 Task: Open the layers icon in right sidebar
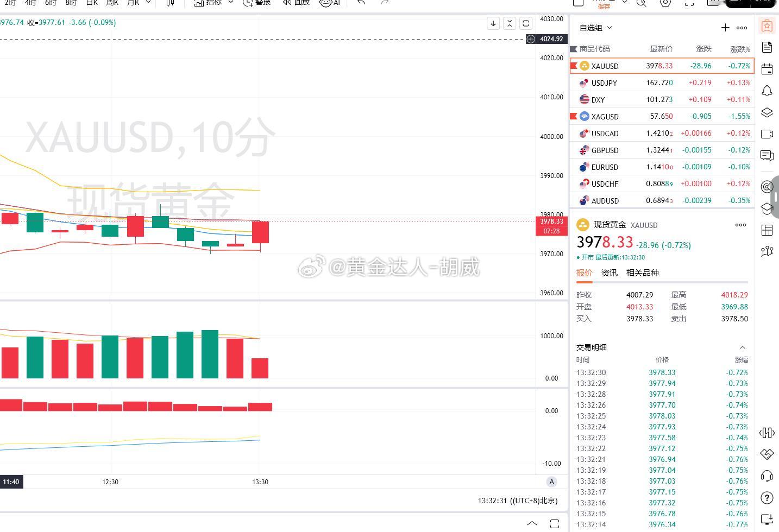pyautogui.click(x=767, y=112)
